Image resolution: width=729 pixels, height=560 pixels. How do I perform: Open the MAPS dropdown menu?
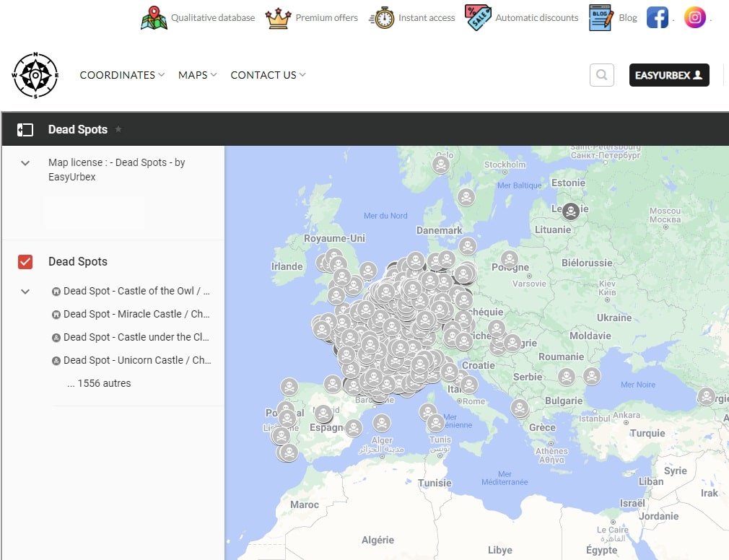click(197, 75)
